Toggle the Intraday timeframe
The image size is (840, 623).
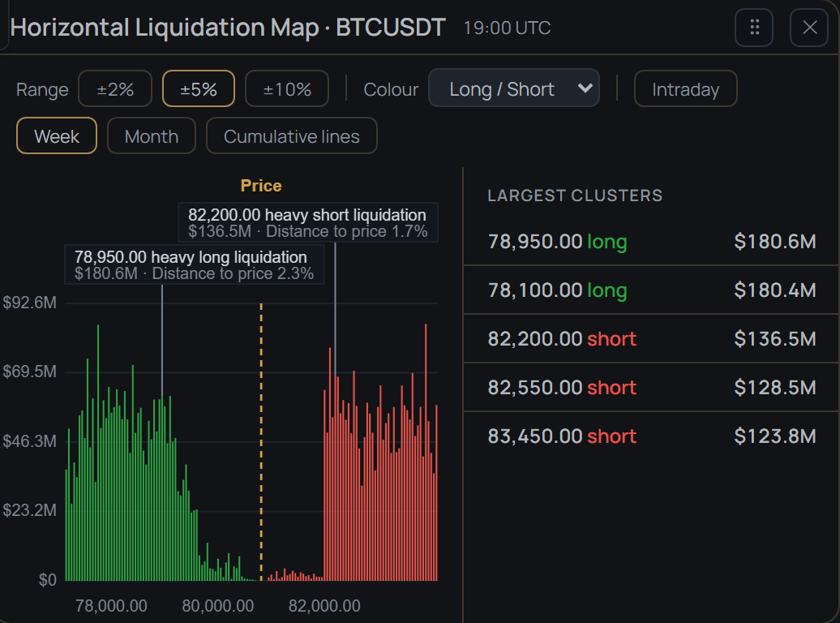(x=686, y=89)
